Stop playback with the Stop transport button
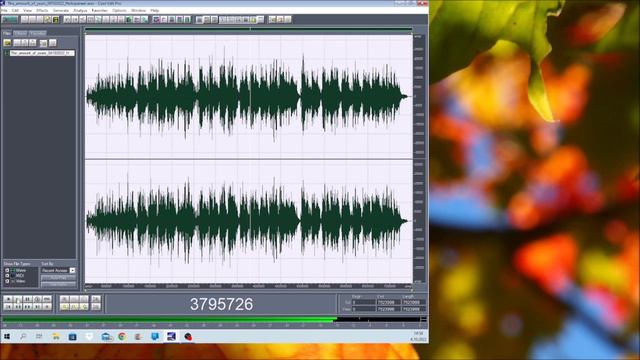The width and height of the screenshot is (640, 360). (8, 299)
